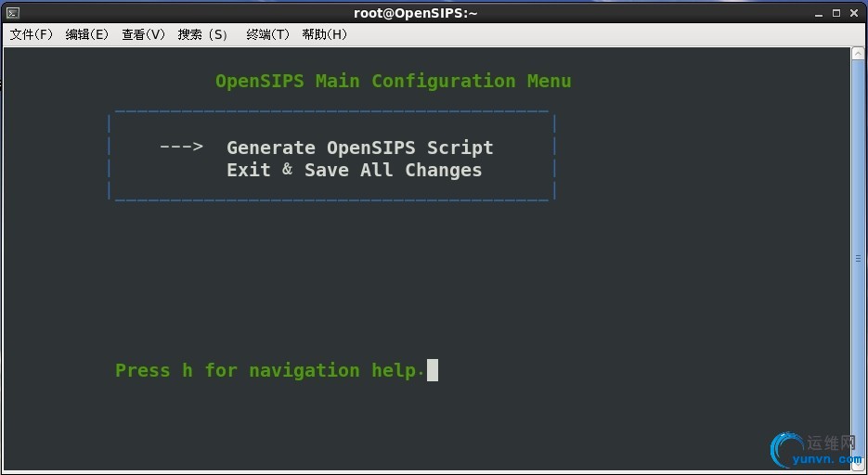868x475 pixels.
Task: Maximize the terminal window
Action: (836, 13)
